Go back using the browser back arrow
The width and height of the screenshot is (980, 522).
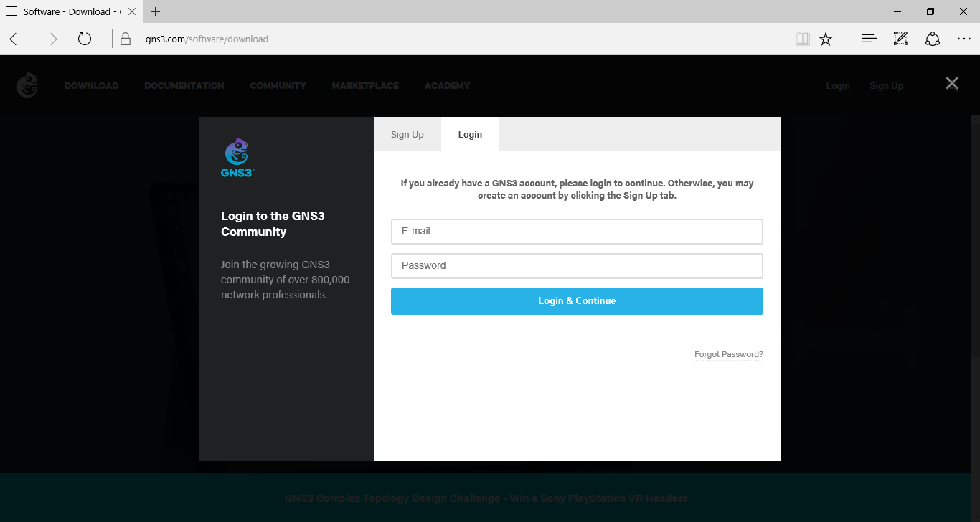point(16,39)
